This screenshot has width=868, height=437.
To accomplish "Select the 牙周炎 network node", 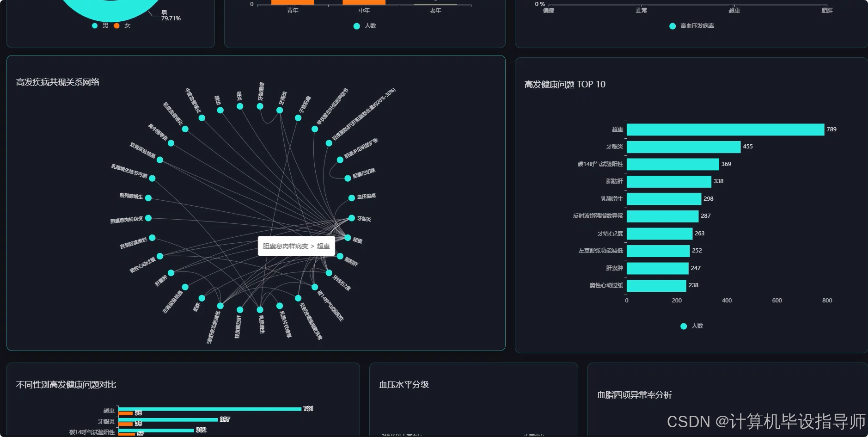I will [280, 110].
